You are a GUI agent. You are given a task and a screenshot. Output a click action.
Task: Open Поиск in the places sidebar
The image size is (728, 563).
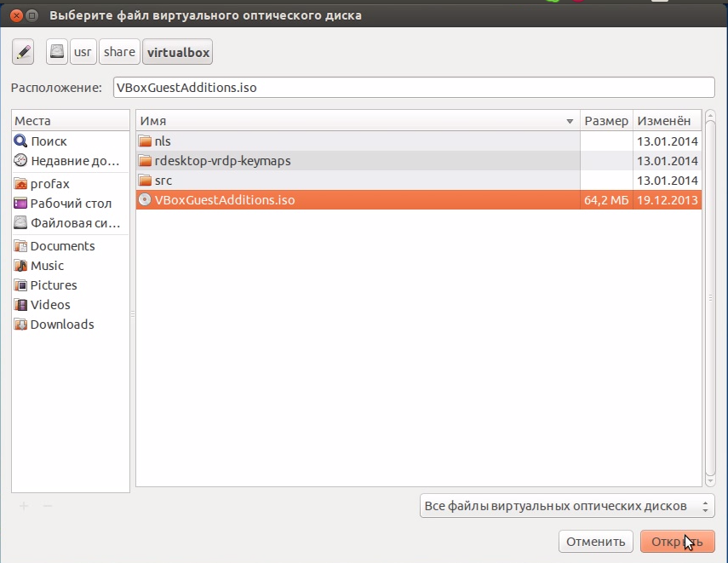[x=71, y=141]
